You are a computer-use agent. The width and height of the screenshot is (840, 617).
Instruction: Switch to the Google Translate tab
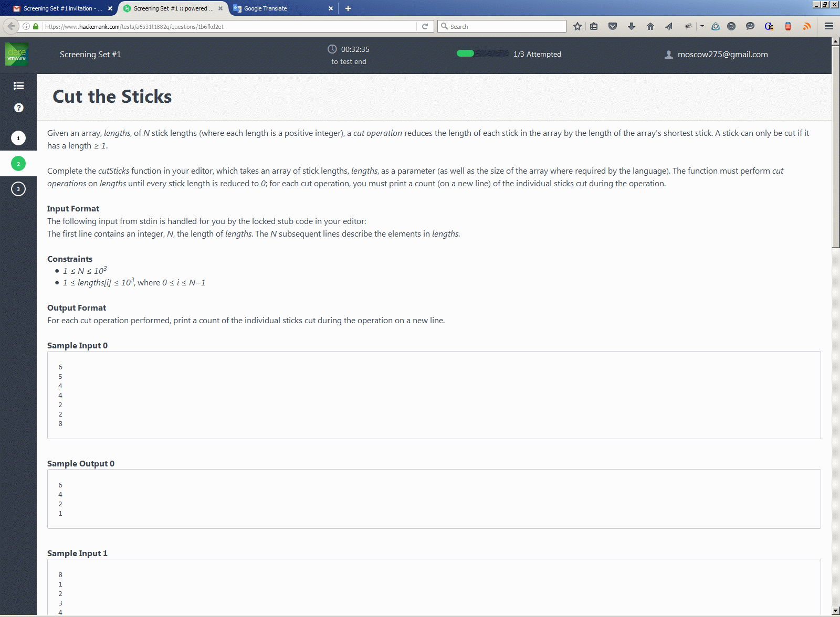pyautogui.click(x=283, y=8)
